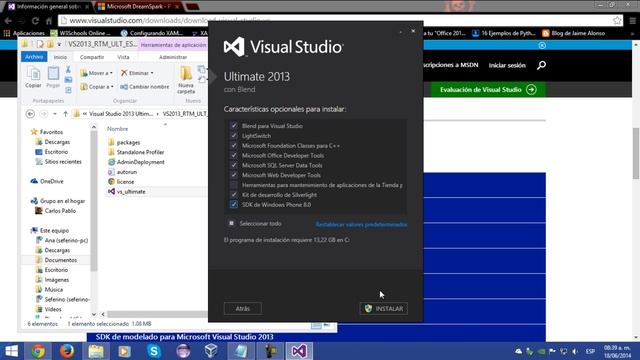The width and height of the screenshot is (640, 360).
Task: Click the Cortar scissors icon
Action: pyautogui.click(x=68, y=70)
